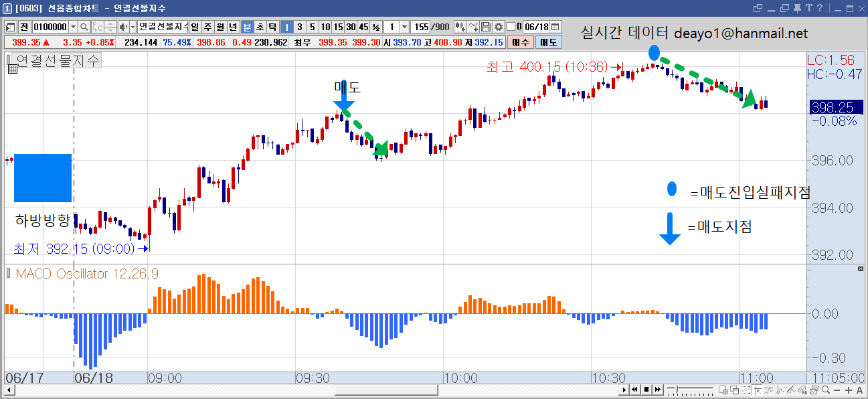Screen dimensions: 868x399
Task: Click the speaker sound icon in toolbar
Action: 122,27
